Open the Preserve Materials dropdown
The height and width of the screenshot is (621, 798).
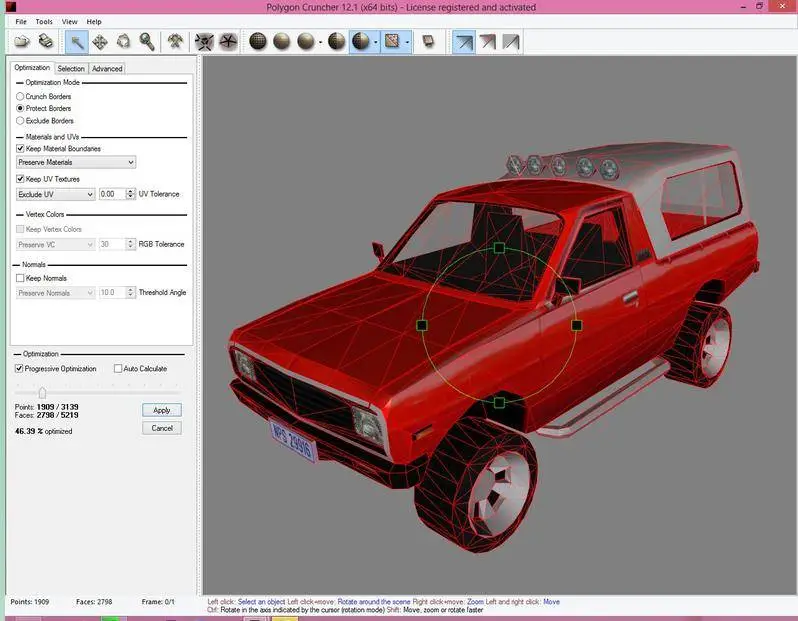[x=76, y=162]
